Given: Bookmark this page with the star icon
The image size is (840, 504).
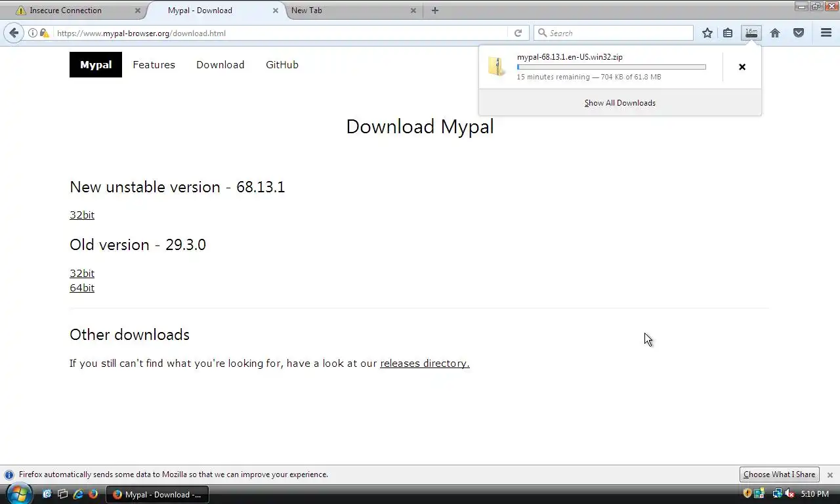Looking at the screenshot, I should click(x=707, y=33).
